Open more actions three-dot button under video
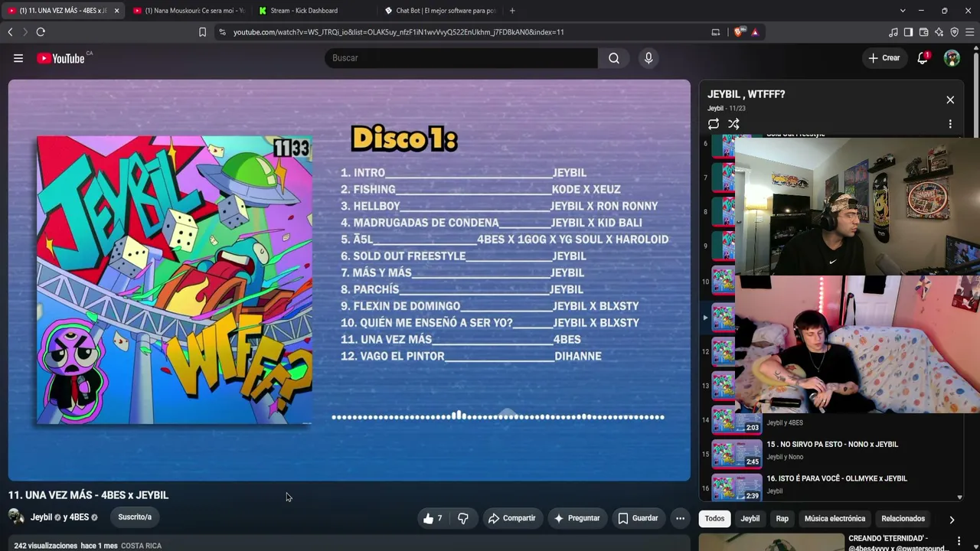980x551 pixels. [x=680, y=518]
